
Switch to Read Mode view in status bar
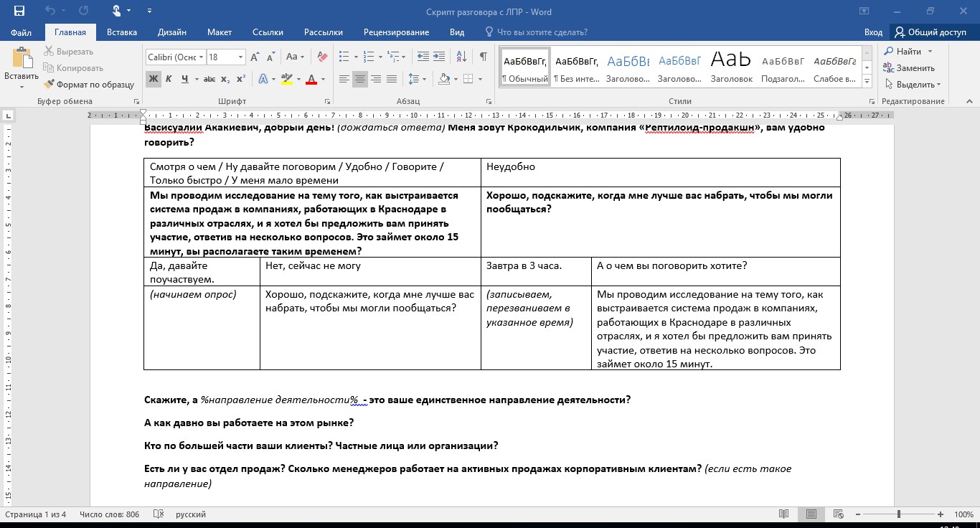tap(784, 514)
